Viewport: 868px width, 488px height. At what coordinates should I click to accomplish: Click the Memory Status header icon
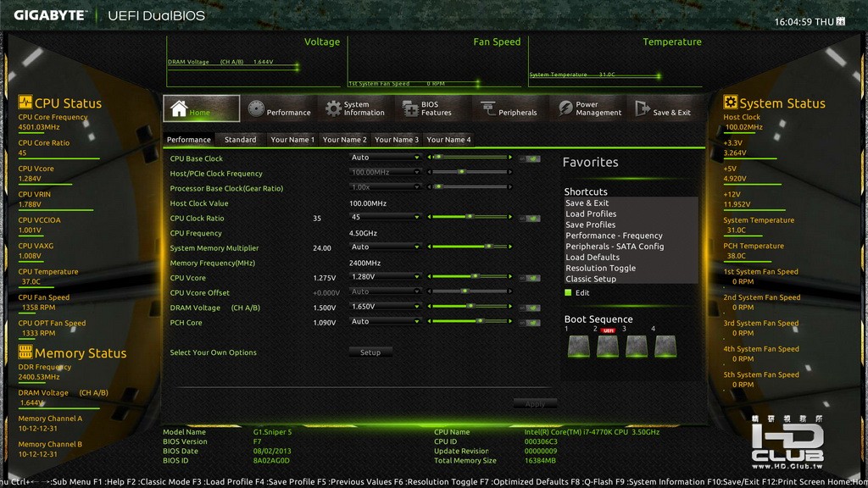coord(25,352)
